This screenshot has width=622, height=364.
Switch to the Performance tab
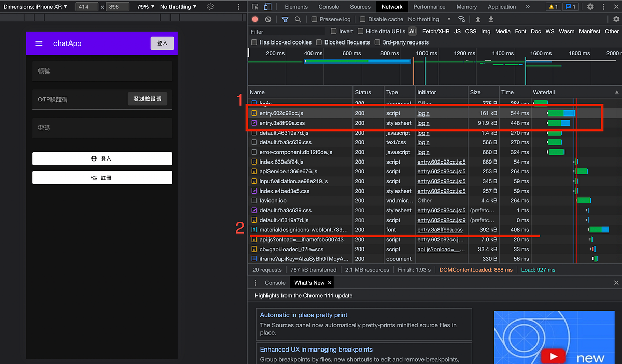429,7
